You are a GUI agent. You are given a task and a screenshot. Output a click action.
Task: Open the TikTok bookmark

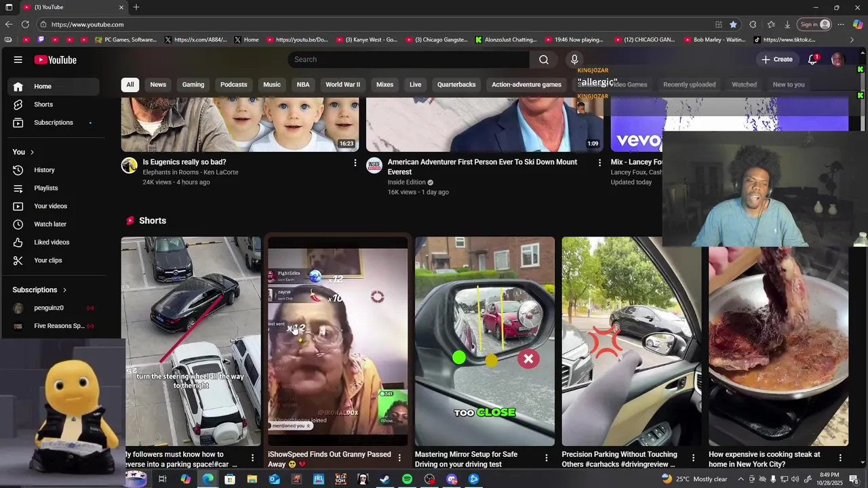[785, 40]
